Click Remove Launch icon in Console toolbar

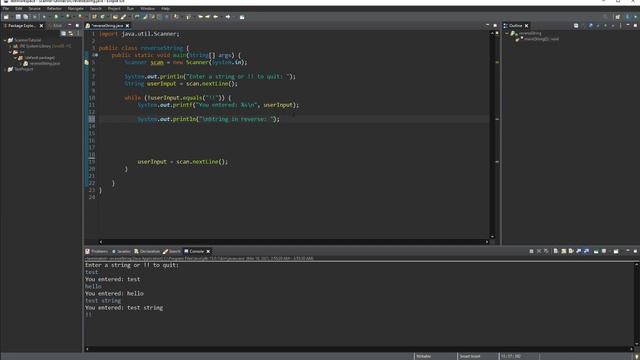click(x=539, y=251)
